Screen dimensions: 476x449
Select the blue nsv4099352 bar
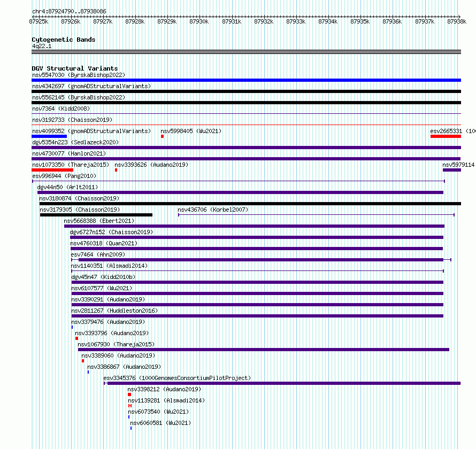(49, 136)
